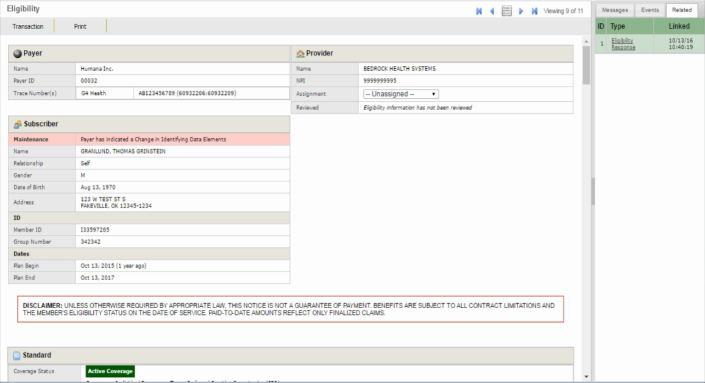Click the Provider section house icon
Viewport: 705px width, 383px height.
pos(300,53)
